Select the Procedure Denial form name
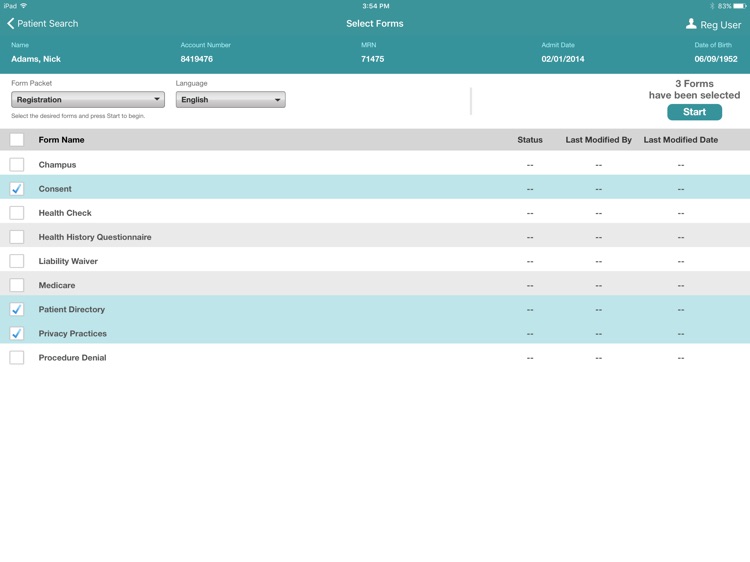The image size is (750, 562). click(x=72, y=357)
